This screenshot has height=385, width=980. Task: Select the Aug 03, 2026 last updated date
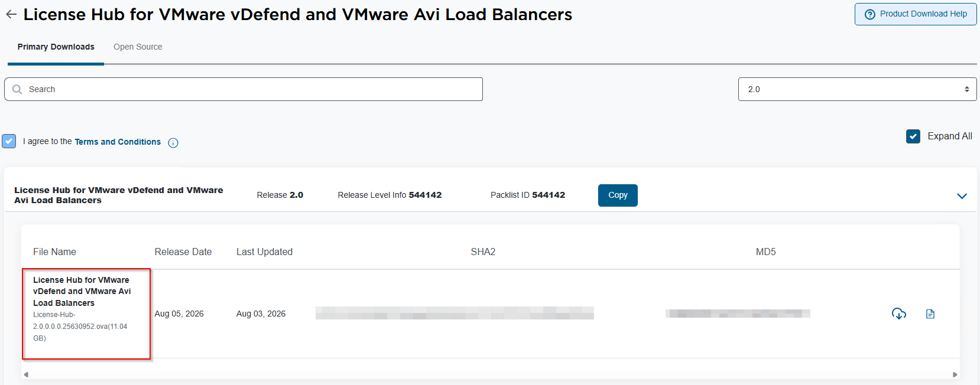point(261,314)
